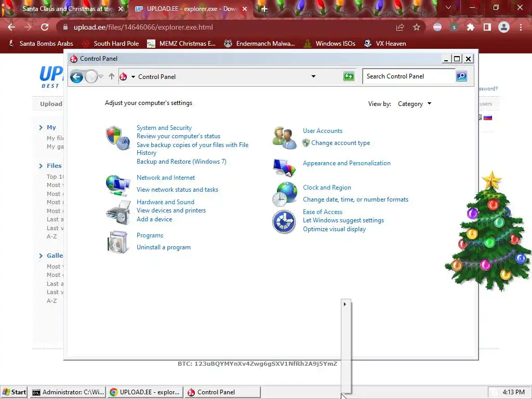Click Change date, time, or number formats
The width and height of the screenshot is (532, 399).
[x=355, y=199]
